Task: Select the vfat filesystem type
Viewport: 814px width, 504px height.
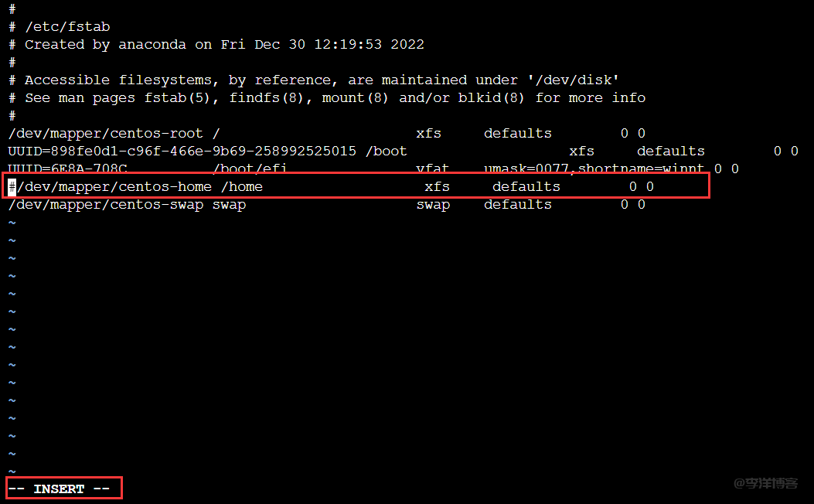Action: coord(432,169)
